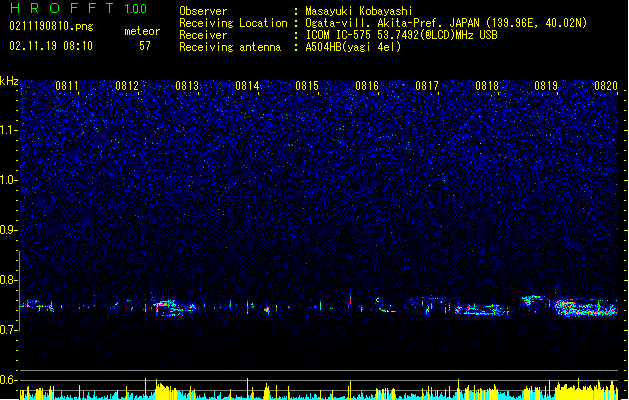
Task: Click the meteor count 57
Action: 145,46
